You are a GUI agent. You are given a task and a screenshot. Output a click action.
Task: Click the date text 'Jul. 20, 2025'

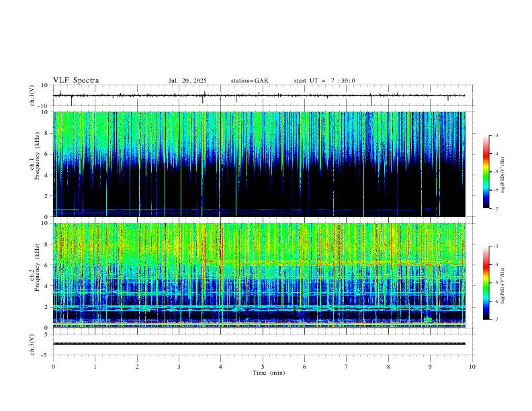[187, 81]
